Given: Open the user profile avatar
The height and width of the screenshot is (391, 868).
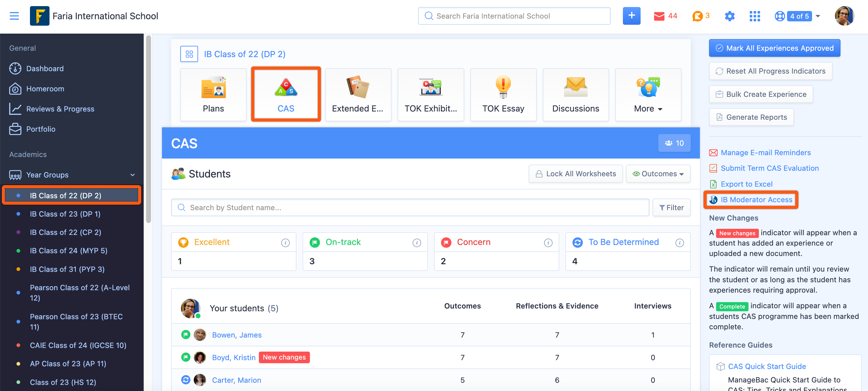Looking at the screenshot, I should tap(844, 16).
